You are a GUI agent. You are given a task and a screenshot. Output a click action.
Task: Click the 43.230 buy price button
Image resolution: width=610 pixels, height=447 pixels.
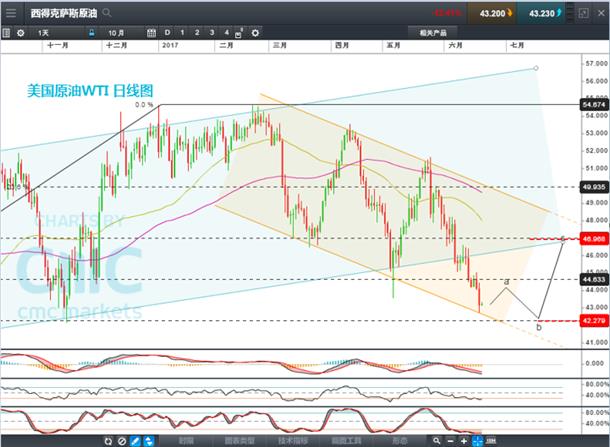point(545,13)
